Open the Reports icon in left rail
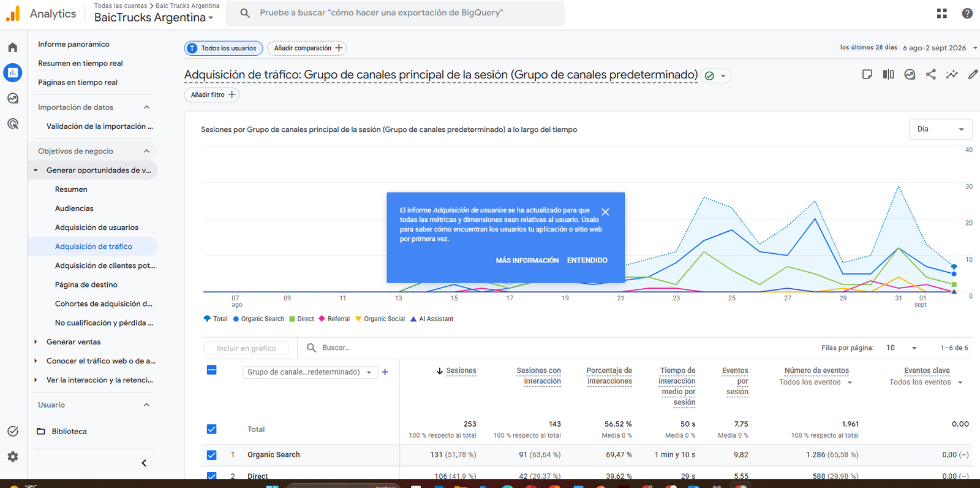Screen dimensions: 980x488 pos(13,73)
